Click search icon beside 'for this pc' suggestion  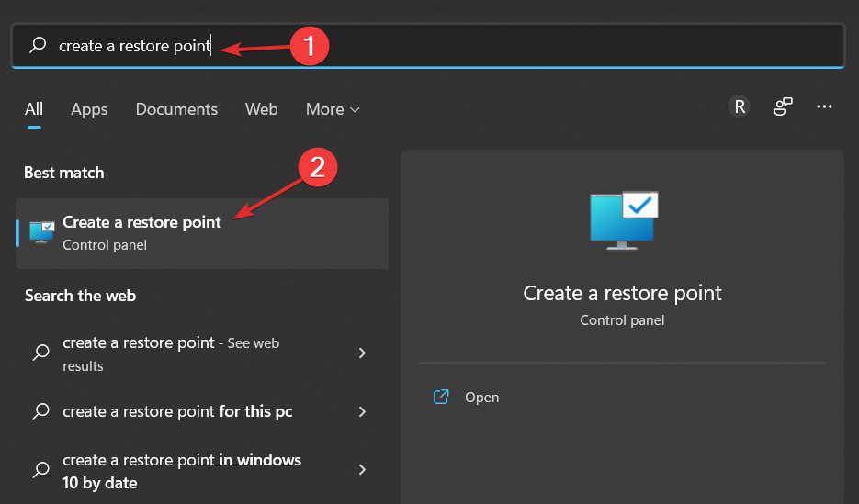(41, 411)
